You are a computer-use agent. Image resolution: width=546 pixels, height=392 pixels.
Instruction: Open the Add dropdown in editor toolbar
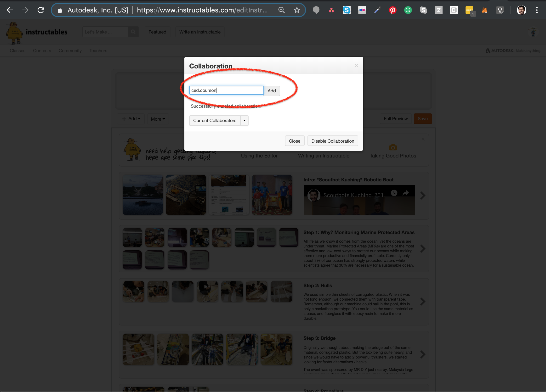[131, 119]
